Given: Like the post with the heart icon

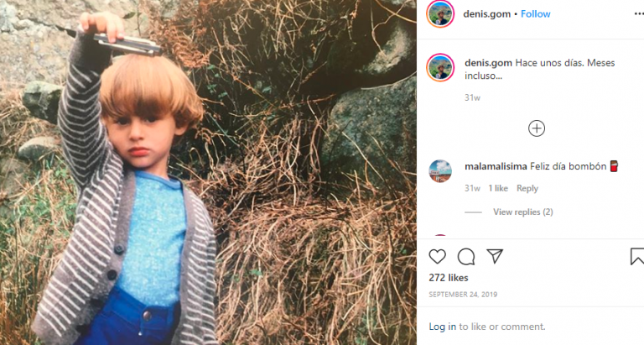Looking at the screenshot, I should click(438, 257).
